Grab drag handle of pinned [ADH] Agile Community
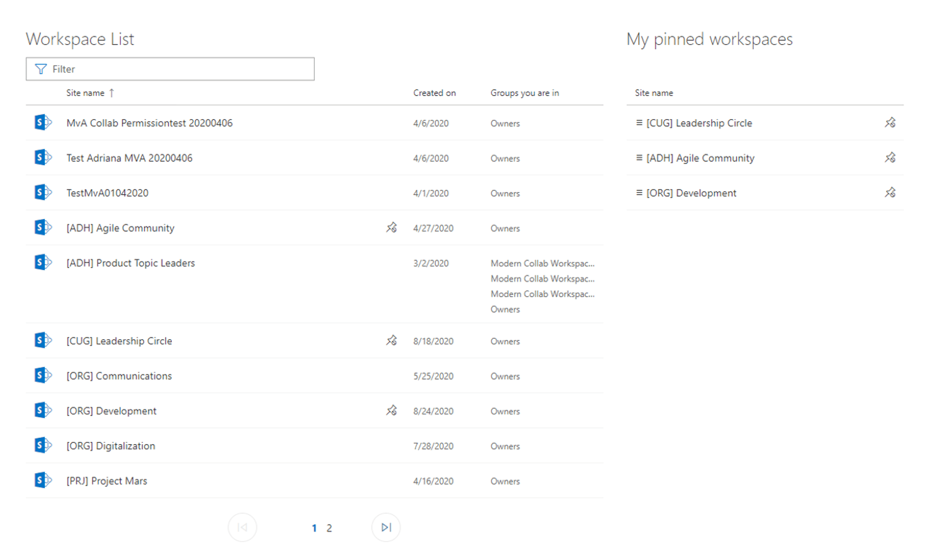 (639, 157)
